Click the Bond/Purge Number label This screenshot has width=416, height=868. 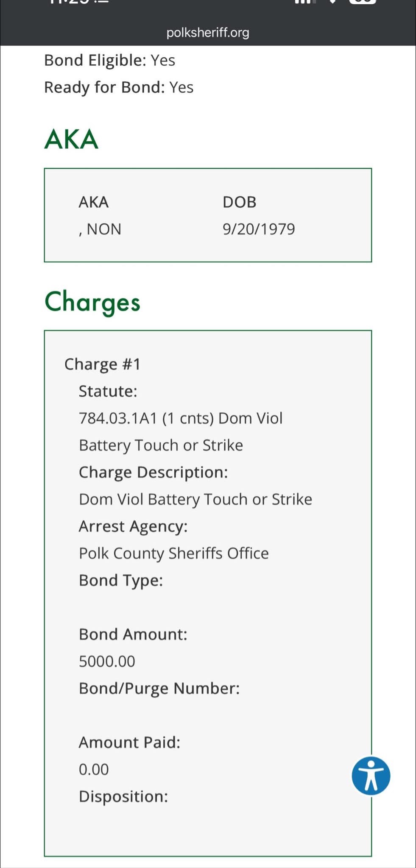click(159, 688)
